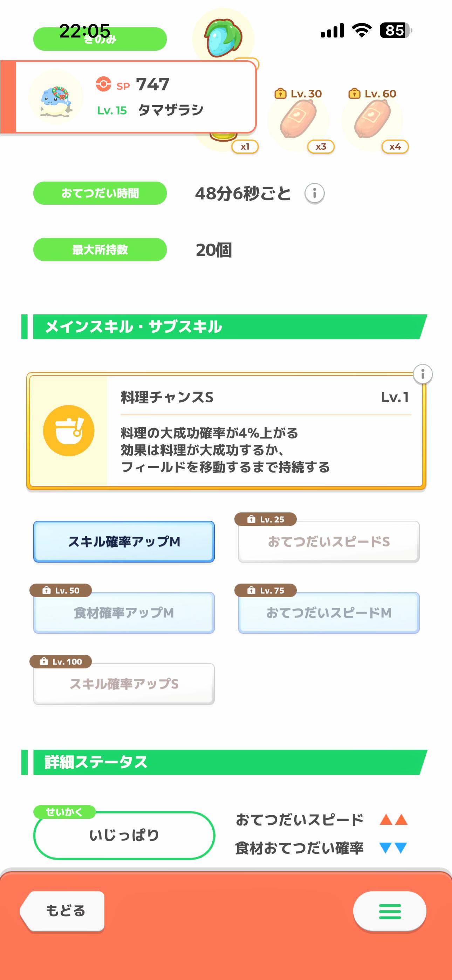The width and height of the screenshot is (452, 980).
Task: Open the green hamburger menu
Action: (x=390, y=911)
